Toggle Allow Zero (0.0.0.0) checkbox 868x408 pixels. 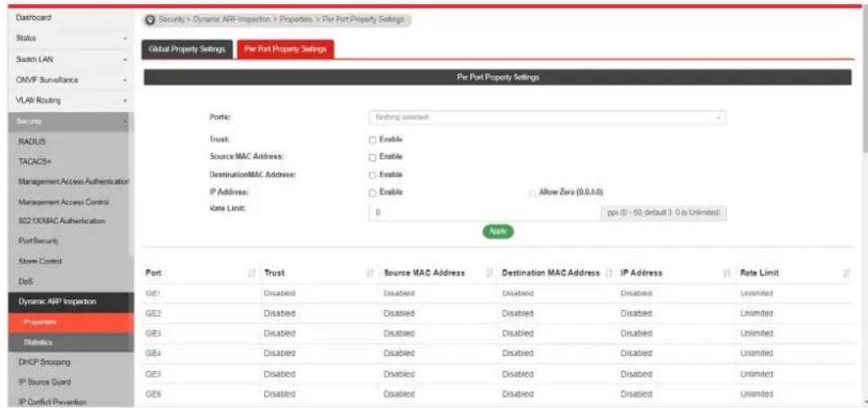coord(533,192)
